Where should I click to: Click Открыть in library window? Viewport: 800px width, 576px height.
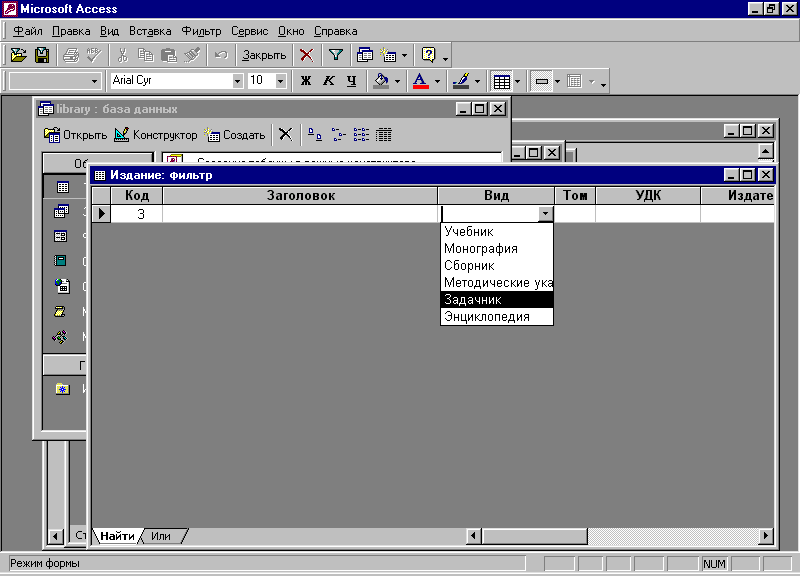76,135
